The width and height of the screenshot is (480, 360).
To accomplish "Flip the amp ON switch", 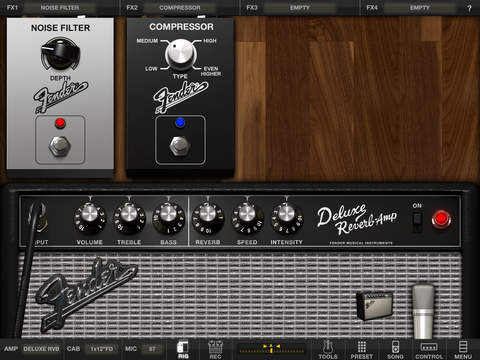I will 417,222.
